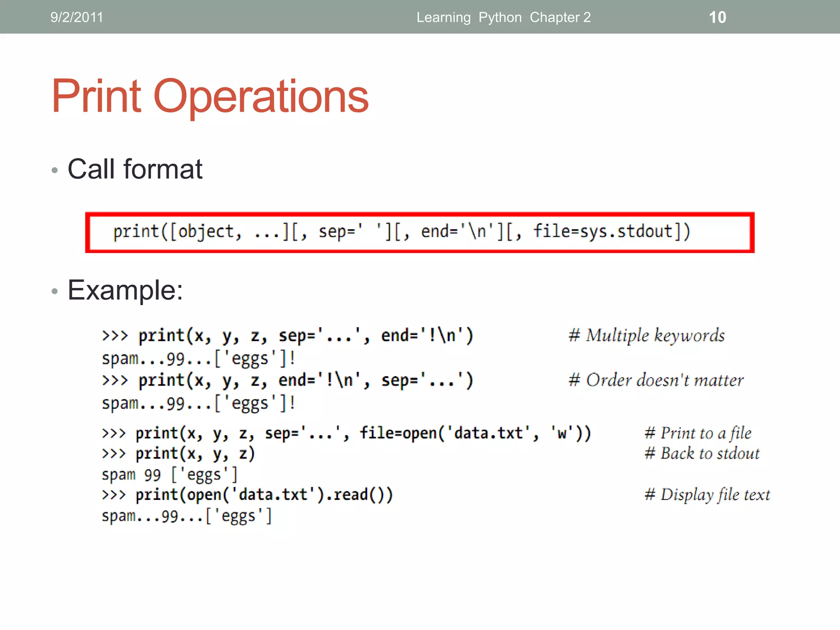840x630 pixels.
Task: Click the '# Display file text' comment
Action: [707, 495]
